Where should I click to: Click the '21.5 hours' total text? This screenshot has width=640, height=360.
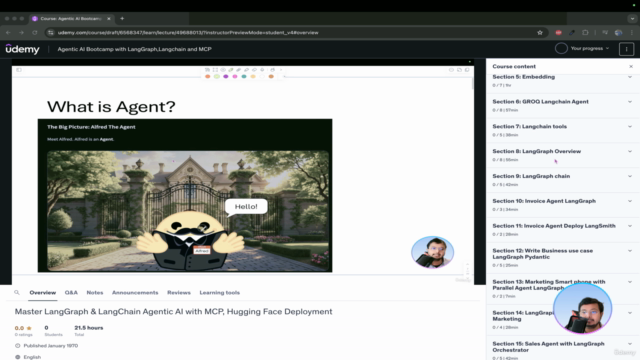pyautogui.click(x=89, y=327)
